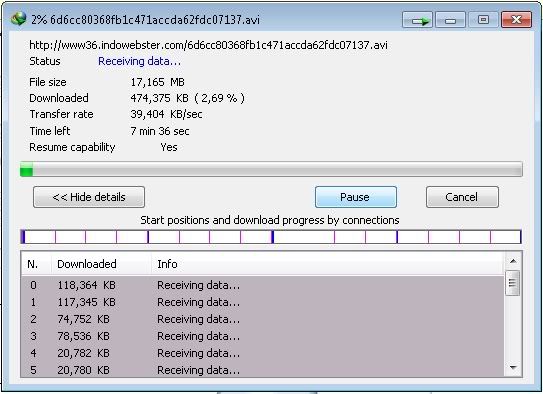Click the blue 'Receiving data...' status value
The width and height of the screenshot is (543, 394).
(140, 61)
